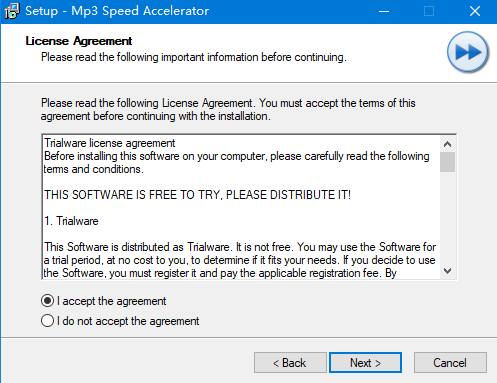Screen dimensions: 497x383
Task: Close the setup window
Action: [475, 11]
